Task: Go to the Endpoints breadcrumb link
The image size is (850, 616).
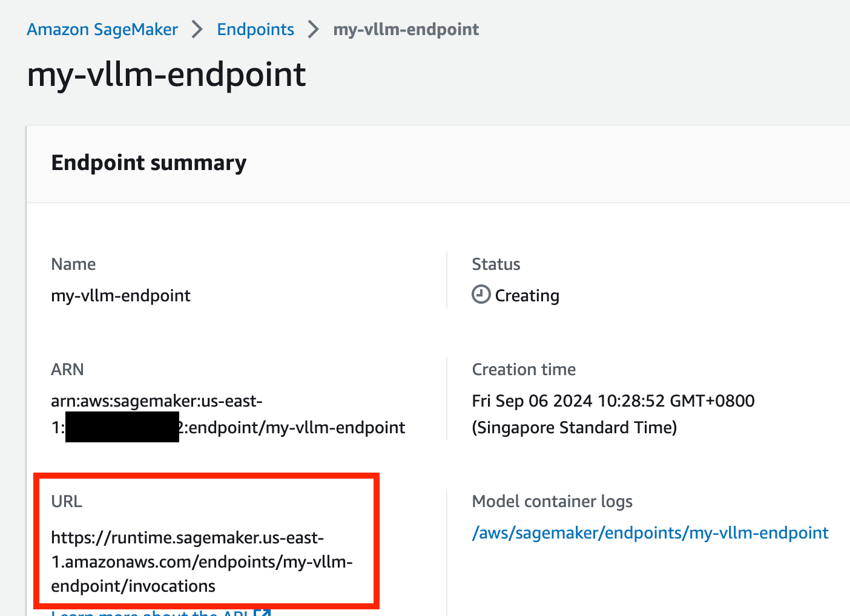Action: coord(255,29)
